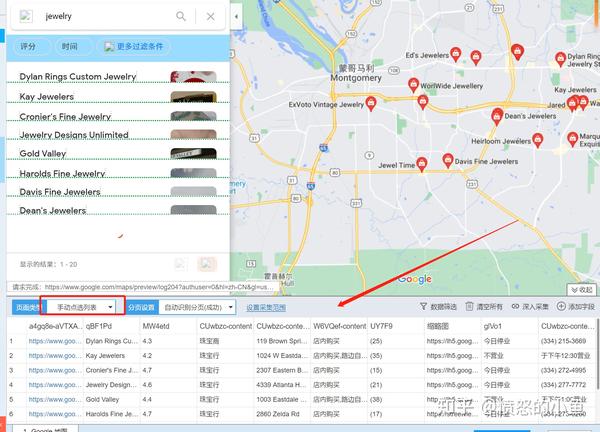
Task: Click WorlWide Jewellery map pin
Action: [413, 85]
